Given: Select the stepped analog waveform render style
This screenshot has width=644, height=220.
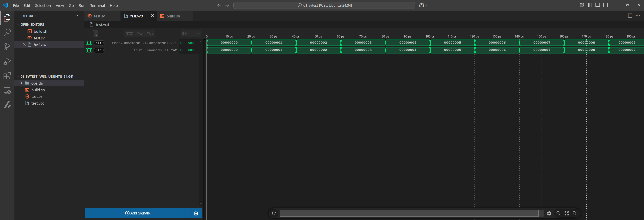Looking at the screenshot, I should (140, 33).
